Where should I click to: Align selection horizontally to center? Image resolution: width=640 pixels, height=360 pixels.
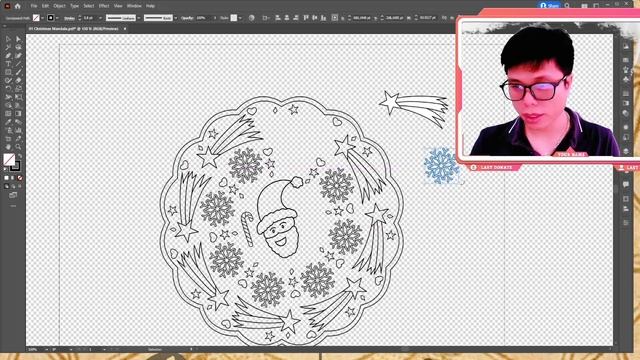click(287, 18)
